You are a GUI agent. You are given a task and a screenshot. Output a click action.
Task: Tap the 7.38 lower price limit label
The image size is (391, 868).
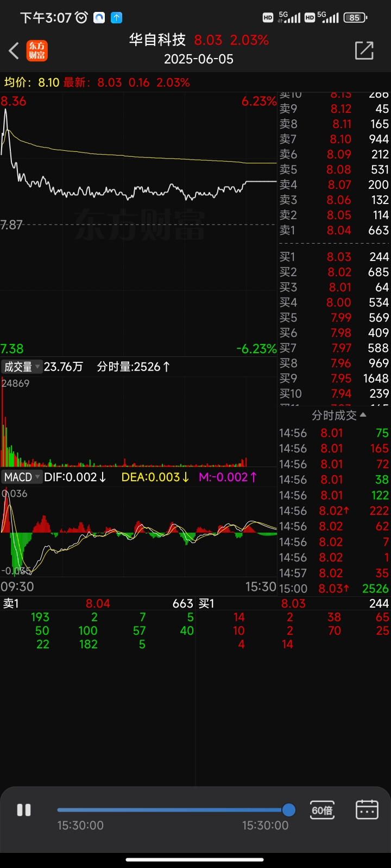pos(12,348)
